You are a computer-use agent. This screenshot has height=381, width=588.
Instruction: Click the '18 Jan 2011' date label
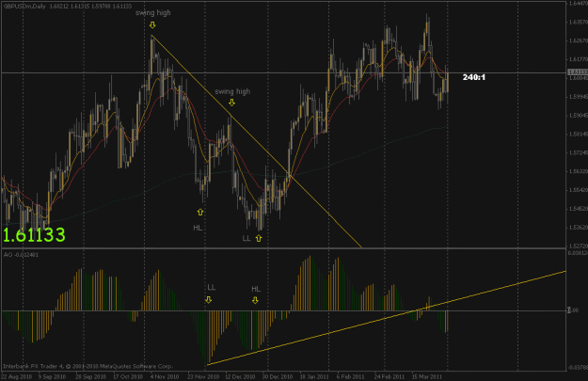pos(314,376)
